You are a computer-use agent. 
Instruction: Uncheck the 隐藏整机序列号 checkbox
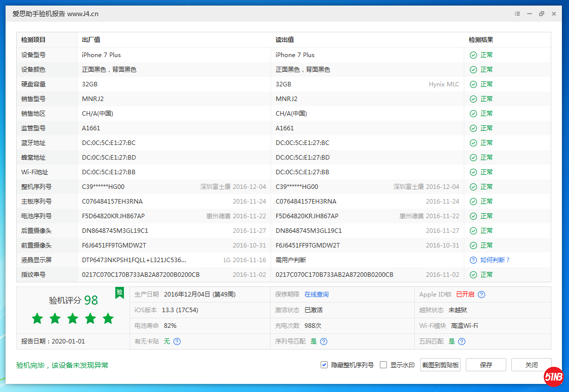[324, 365]
